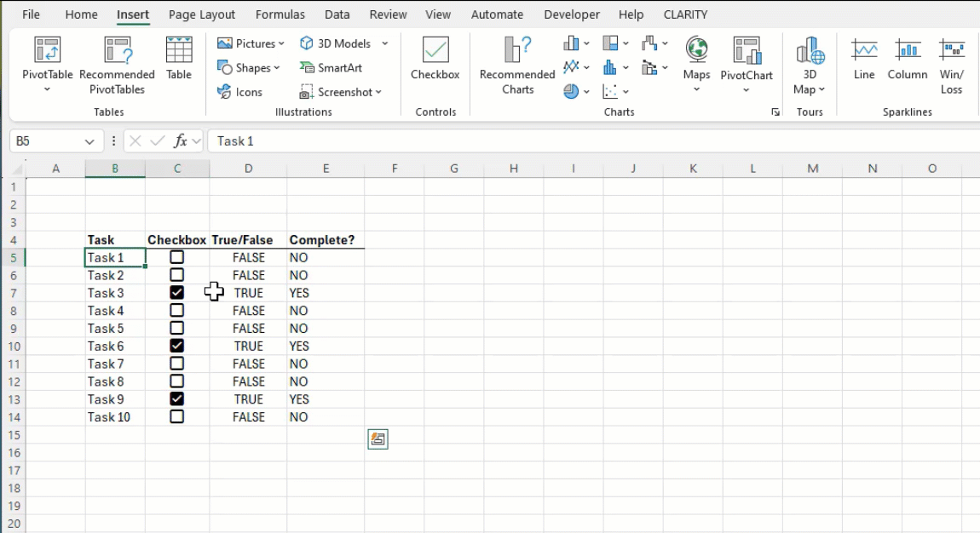Image resolution: width=980 pixels, height=533 pixels.
Task: Open Recommended Charts
Action: tap(516, 64)
